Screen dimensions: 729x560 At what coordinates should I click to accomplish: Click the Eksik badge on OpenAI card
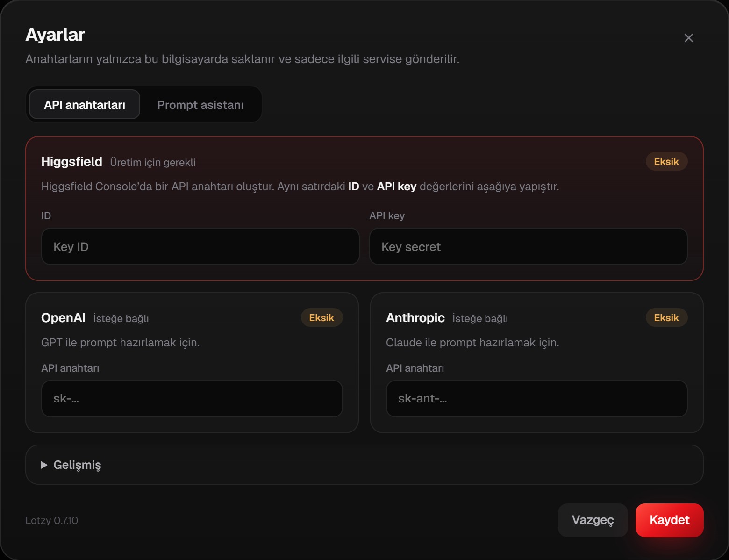coord(322,318)
